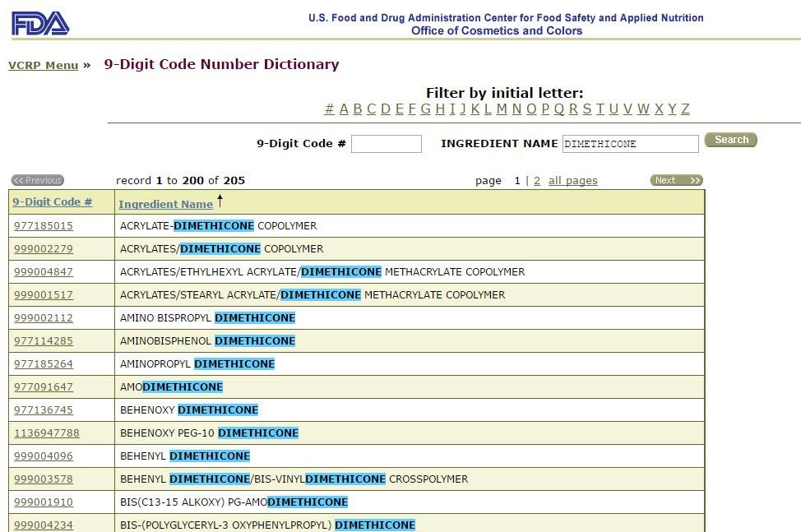The height and width of the screenshot is (532, 801).
Task: Filter ingredients by letter D
Action: (386, 109)
